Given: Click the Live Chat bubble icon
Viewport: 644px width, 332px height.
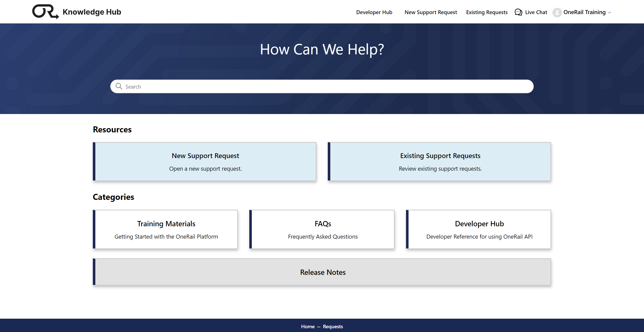Looking at the screenshot, I should [x=518, y=12].
